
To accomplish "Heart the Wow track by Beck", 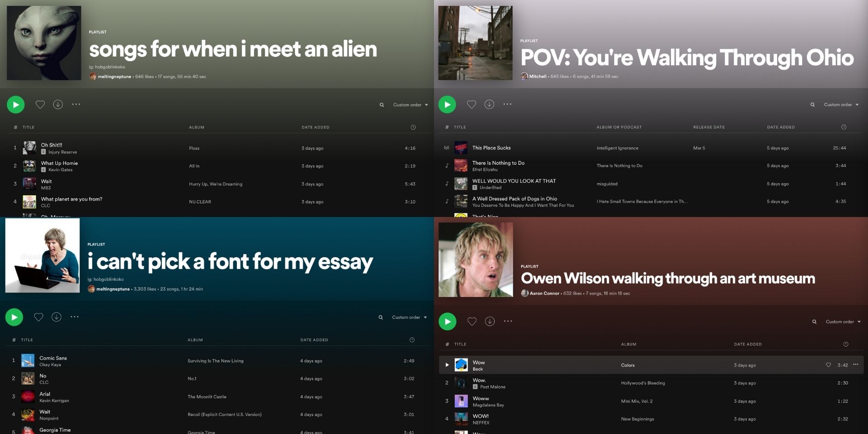I will tap(828, 365).
